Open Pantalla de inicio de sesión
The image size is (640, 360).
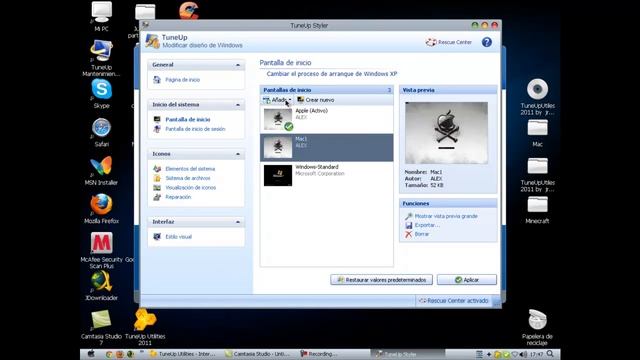tap(195, 129)
